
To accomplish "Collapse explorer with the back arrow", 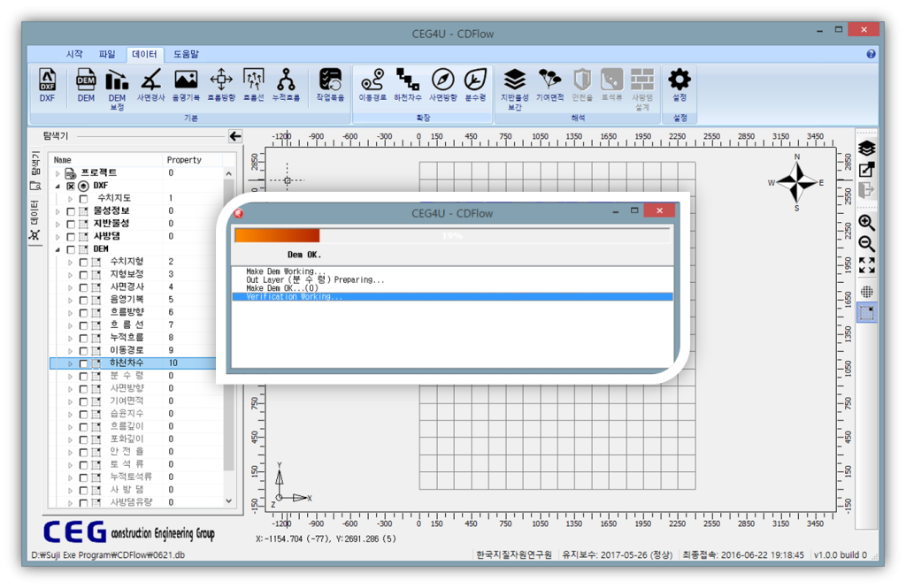I will point(235,136).
